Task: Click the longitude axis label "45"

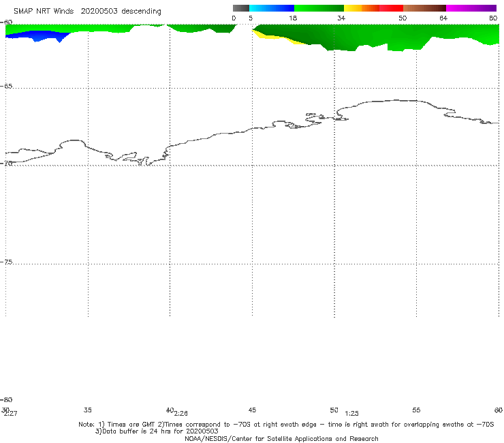Action: point(252,410)
